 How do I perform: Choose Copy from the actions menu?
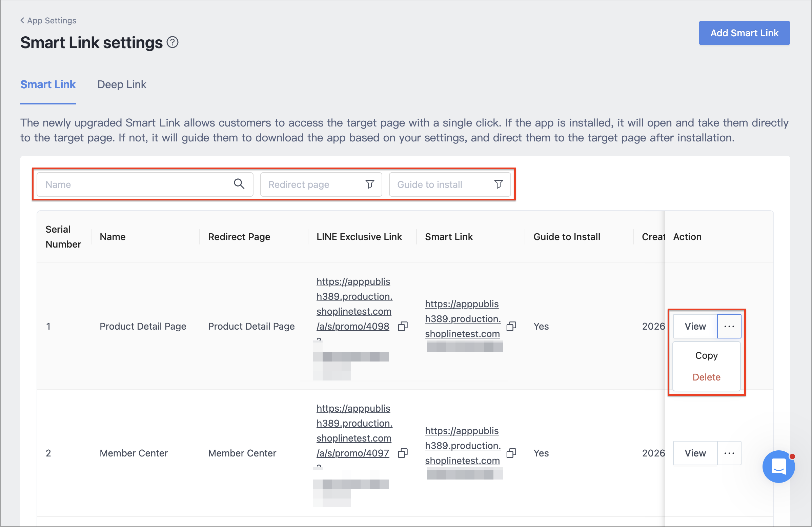[x=706, y=355]
